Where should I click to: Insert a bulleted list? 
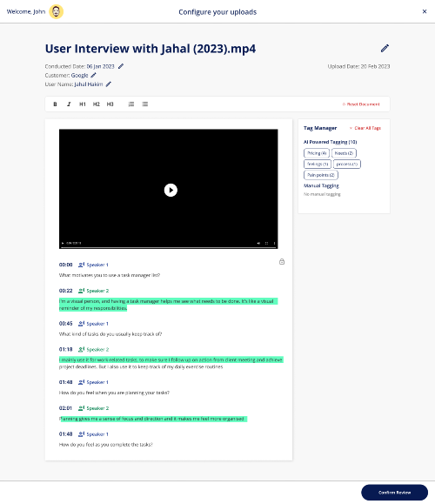coord(145,104)
